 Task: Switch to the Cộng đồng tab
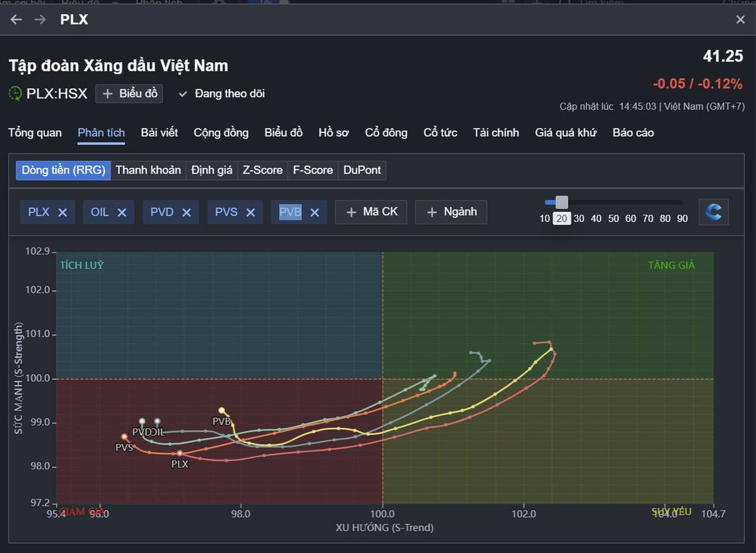coord(221,133)
